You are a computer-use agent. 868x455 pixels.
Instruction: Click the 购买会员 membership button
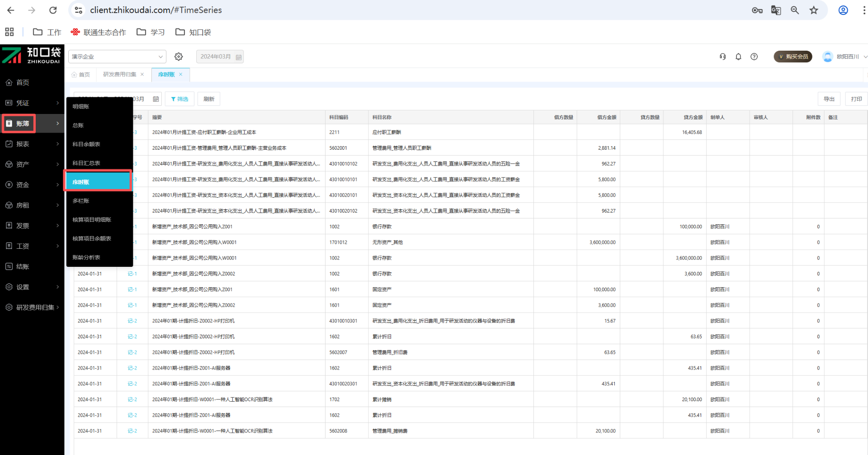(793, 57)
